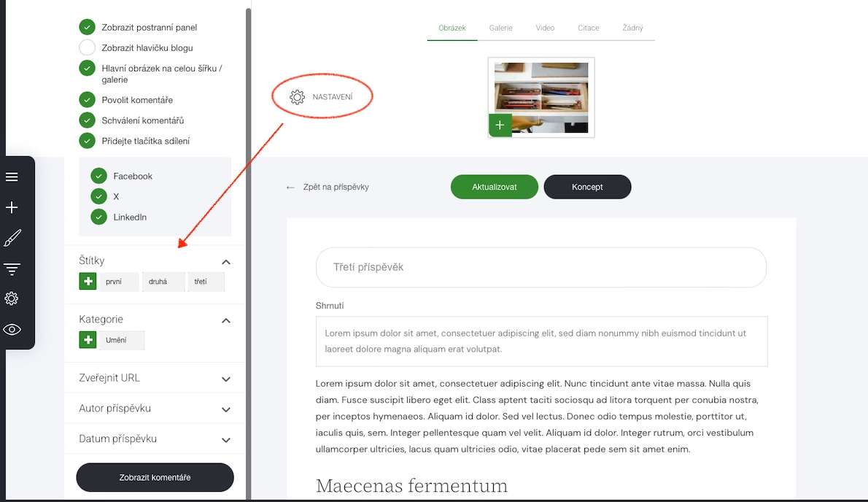Select the paintbrush design icon
Image resolution: width=868 pixels, height=502 pixels.
click(12, 238)
